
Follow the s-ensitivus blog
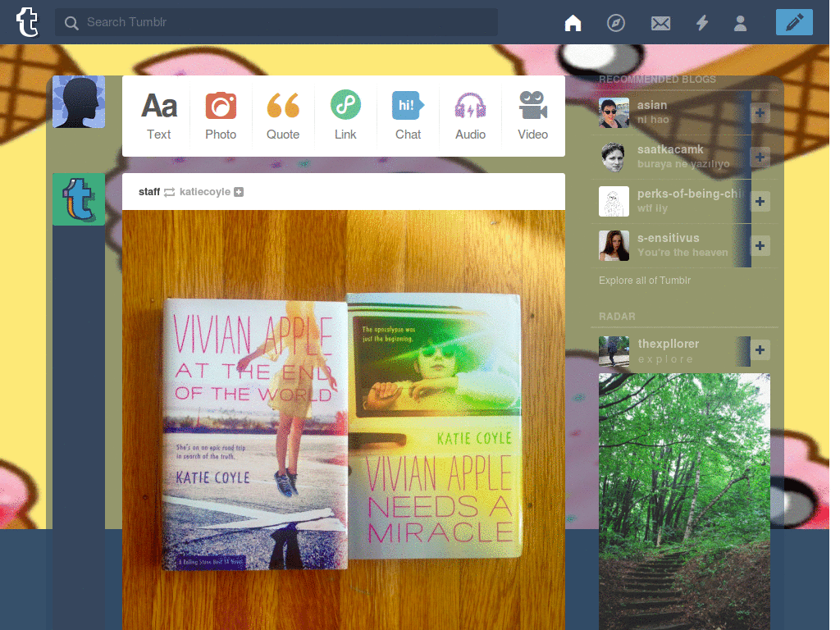pyautogui.click(x=760, y=246)
